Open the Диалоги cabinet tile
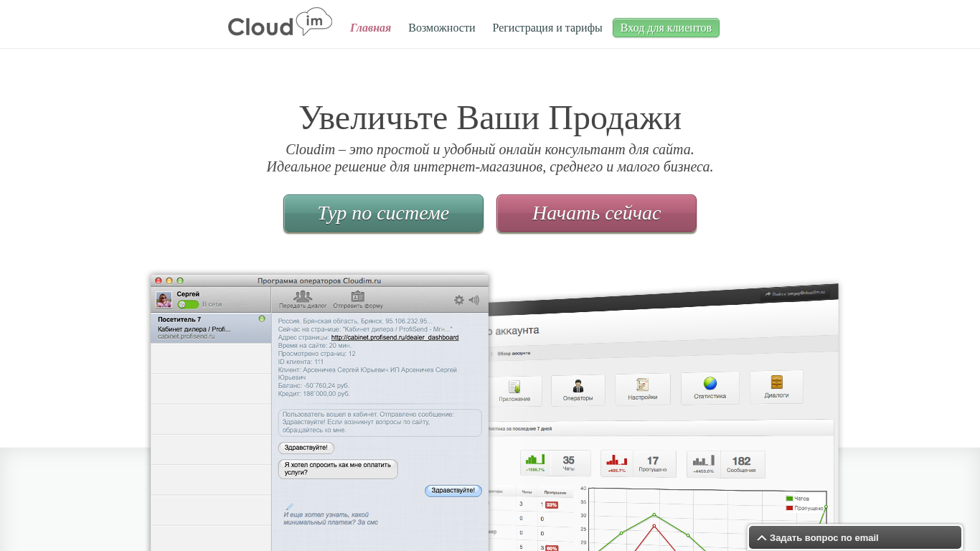The image size is (980, 551). (x=776, y=387)
